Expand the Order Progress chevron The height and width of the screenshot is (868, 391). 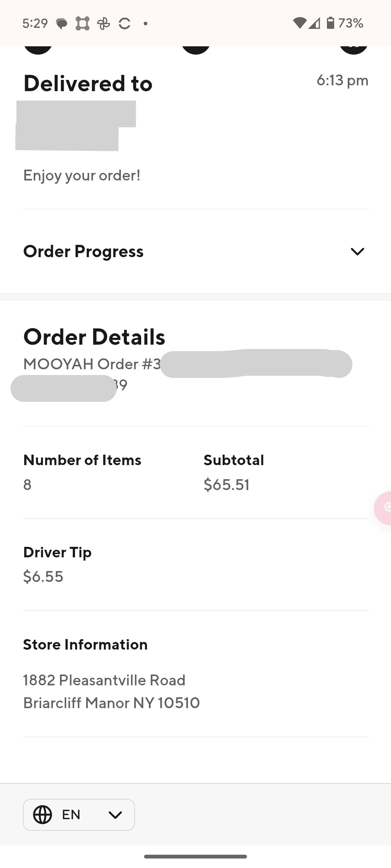(357, 251)
